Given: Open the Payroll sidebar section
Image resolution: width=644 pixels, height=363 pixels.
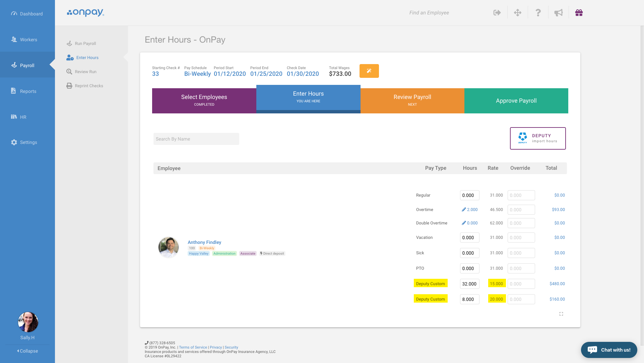Looking at the screenshot, I should [27, 65].
